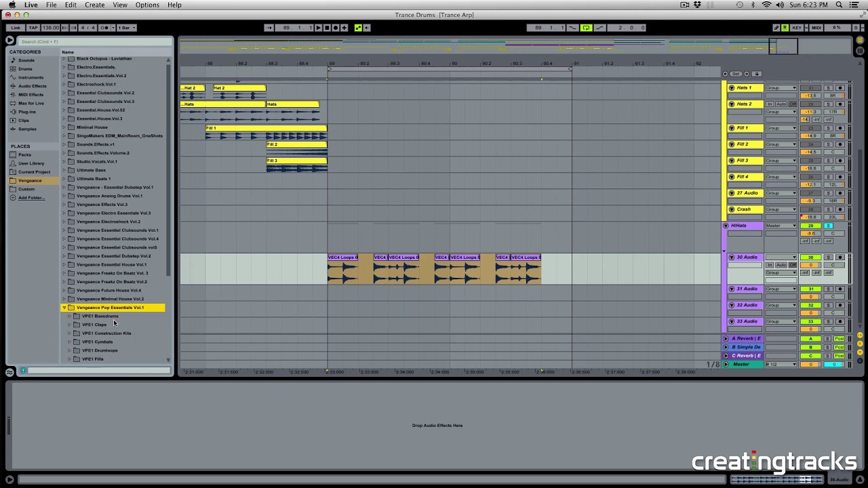Unfold the Hats 2 track

[x=731, y=104]
